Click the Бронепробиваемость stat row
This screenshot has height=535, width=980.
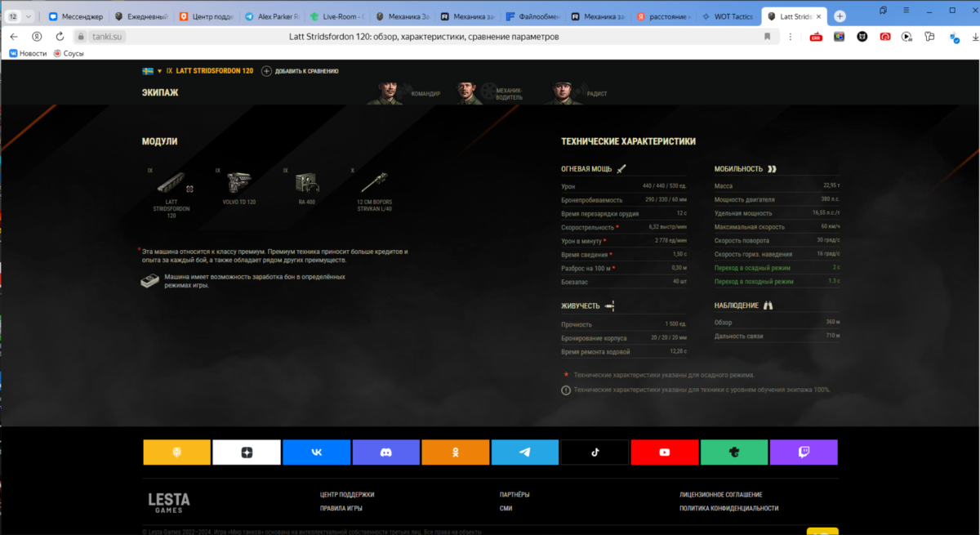(x=624, y=199)
